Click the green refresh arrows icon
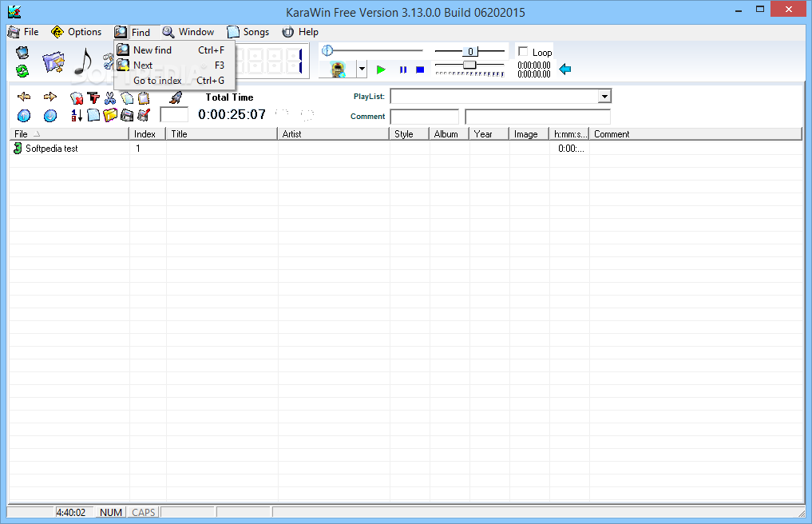 [x=22, y=70]
